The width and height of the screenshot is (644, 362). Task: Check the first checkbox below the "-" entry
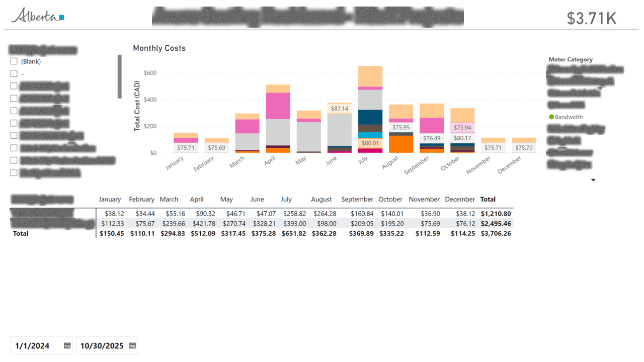[x=14, y=85]
